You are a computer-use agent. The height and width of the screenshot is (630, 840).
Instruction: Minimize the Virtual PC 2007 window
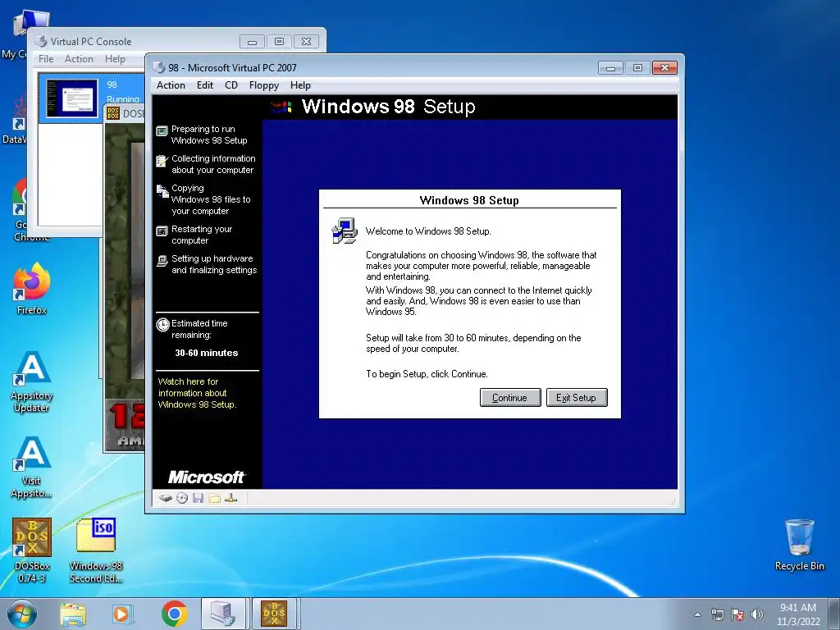[x=610, y=68]
